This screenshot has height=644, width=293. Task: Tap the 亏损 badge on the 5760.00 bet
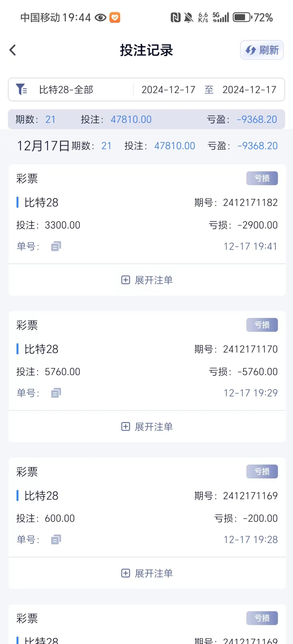coord(262,325)
